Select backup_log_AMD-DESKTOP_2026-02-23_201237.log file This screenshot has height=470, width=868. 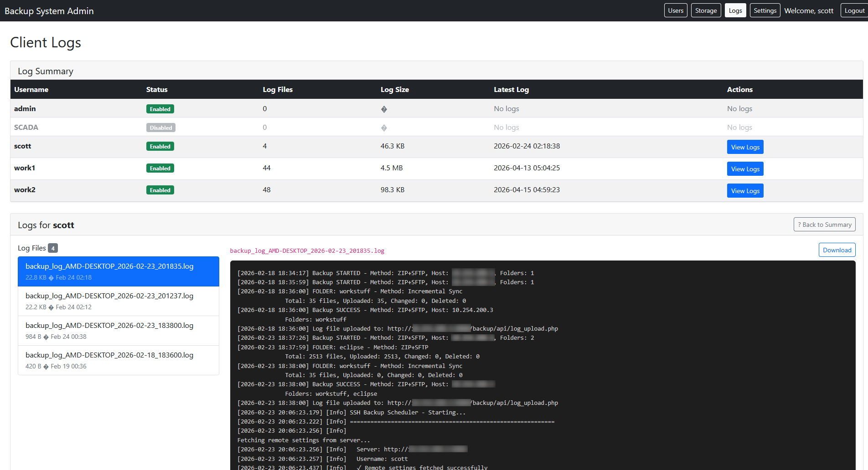119,301
